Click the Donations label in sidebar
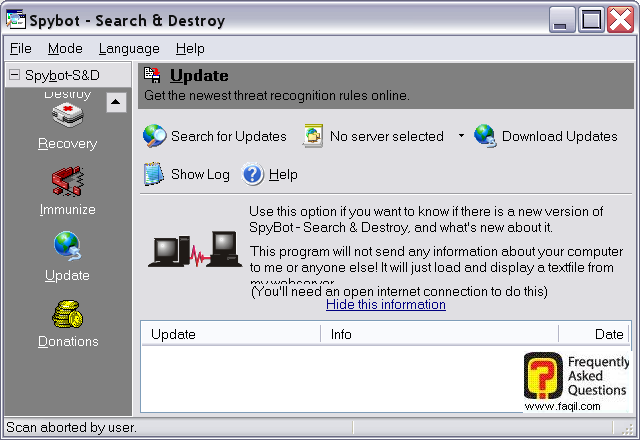 pos(68,341)
